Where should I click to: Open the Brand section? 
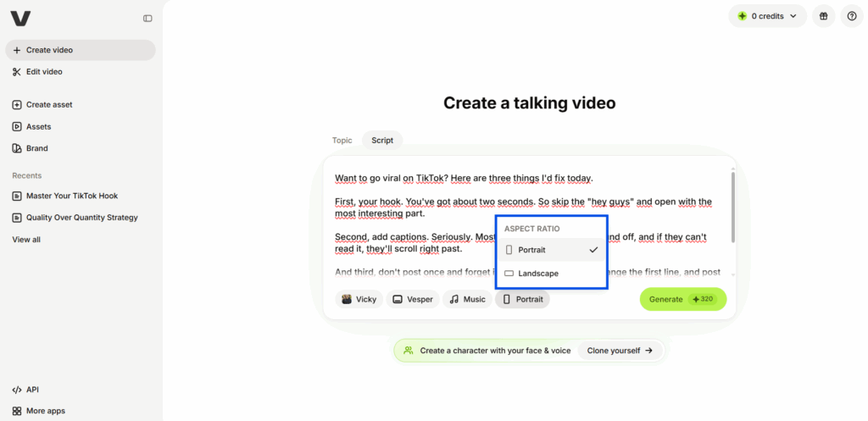coord(81,148)
